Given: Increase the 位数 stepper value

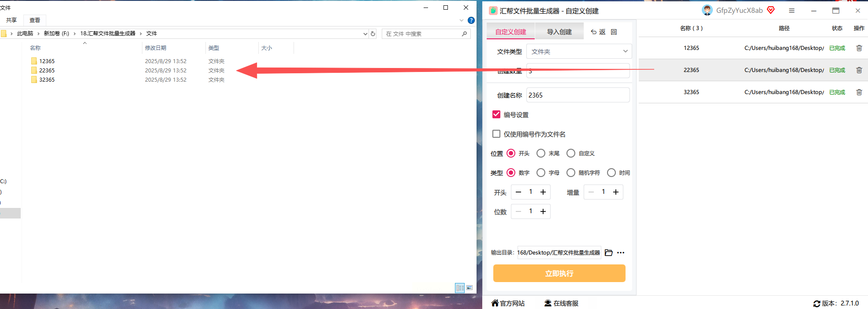Looking at the screenshot, I should pos(543,211).
